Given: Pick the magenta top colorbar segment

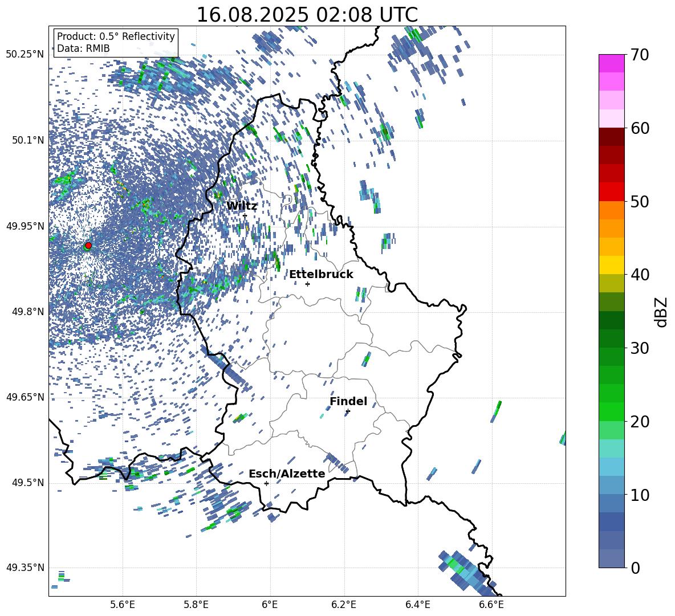Looking at the screenshot, I should (x=611, y=64).
